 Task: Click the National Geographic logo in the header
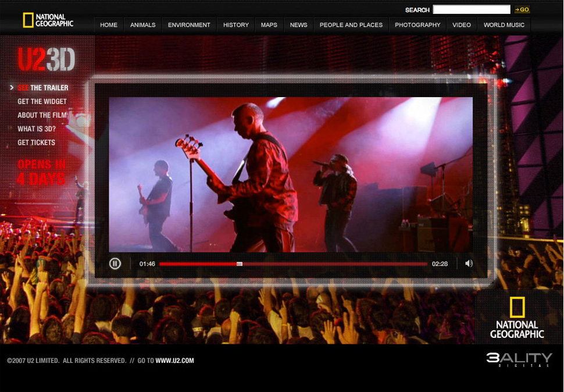pos(48,20)
